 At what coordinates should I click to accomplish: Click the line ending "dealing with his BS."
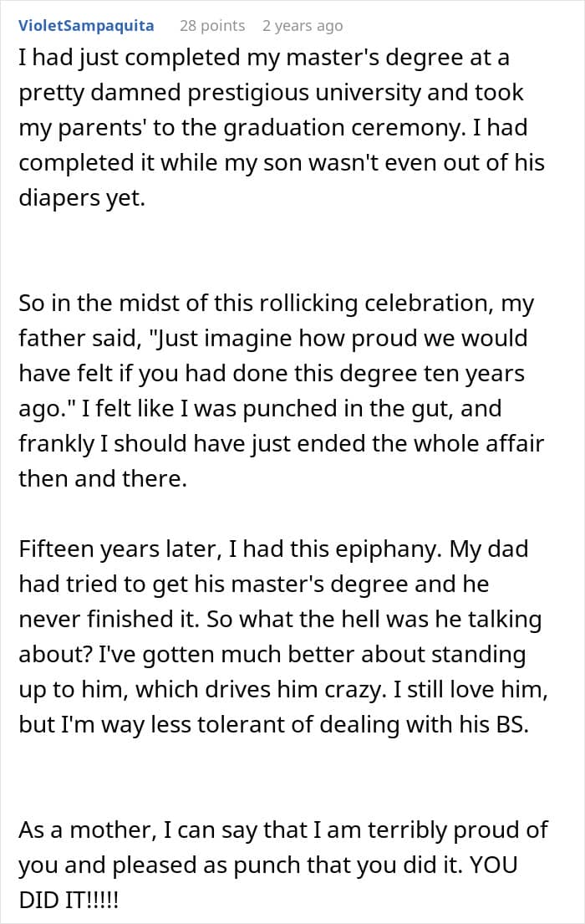pos(274,723)
